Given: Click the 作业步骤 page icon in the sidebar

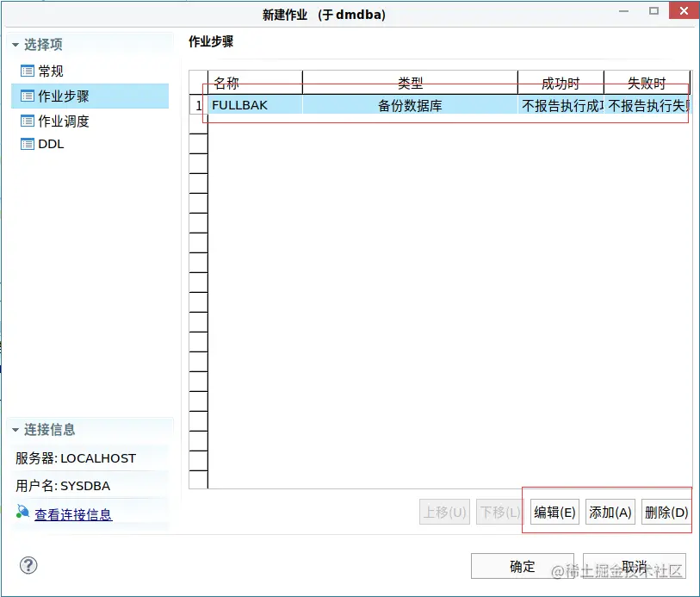Looking at the screenshot, I should click(x=29, y=96).
